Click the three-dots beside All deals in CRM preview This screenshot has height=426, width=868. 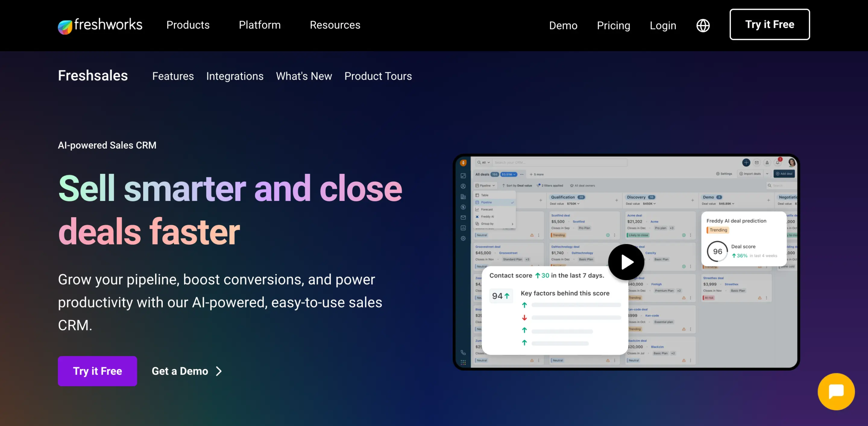point(522,175)
